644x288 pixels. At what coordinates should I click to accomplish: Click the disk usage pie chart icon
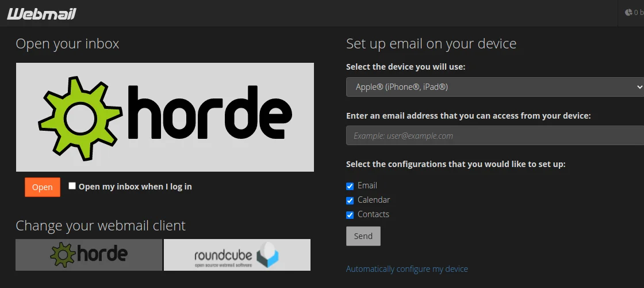click(628, 13)
